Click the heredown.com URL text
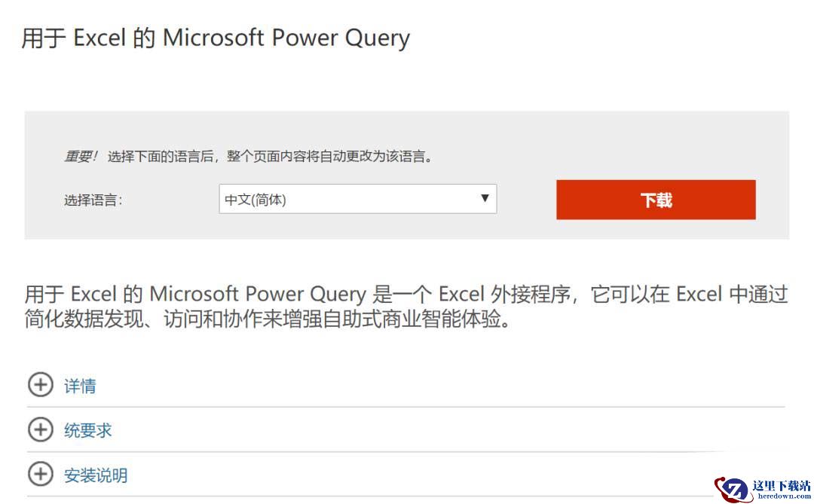This screenshot has height=504, width=814. [x=784, y=496]
